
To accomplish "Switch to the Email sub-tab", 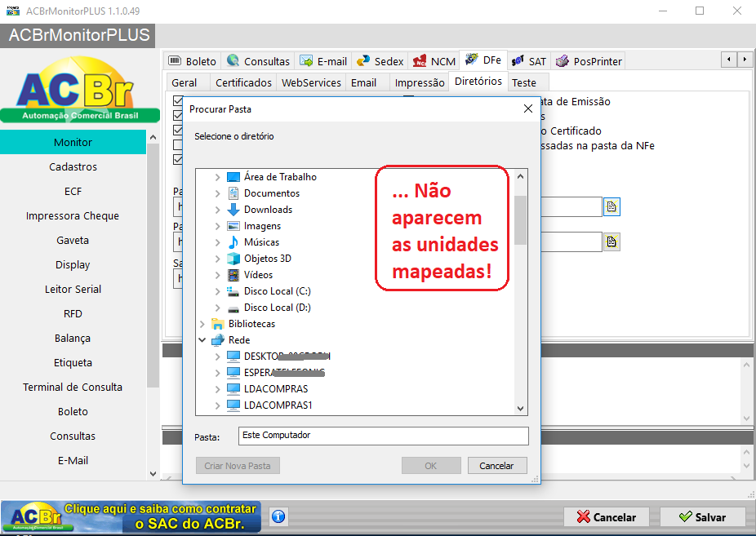I will point(367,82).
